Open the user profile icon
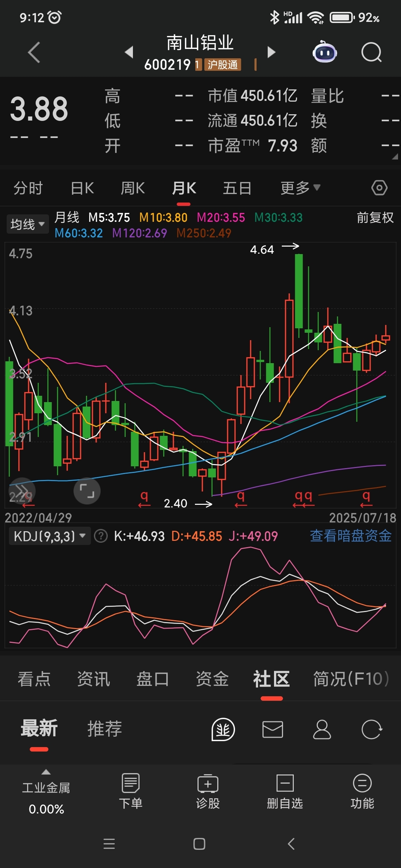Screen dimensions: 401x868 [322, 729]
